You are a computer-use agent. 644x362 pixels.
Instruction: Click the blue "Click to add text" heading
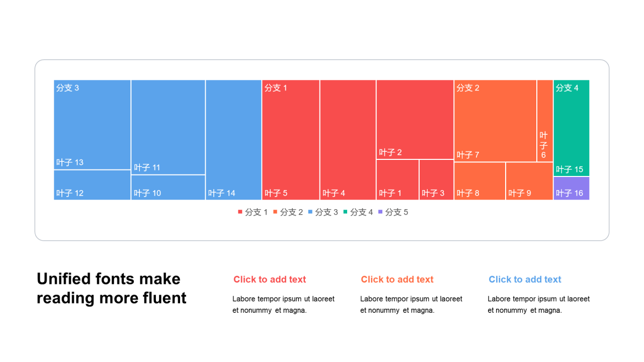point(525,280)
